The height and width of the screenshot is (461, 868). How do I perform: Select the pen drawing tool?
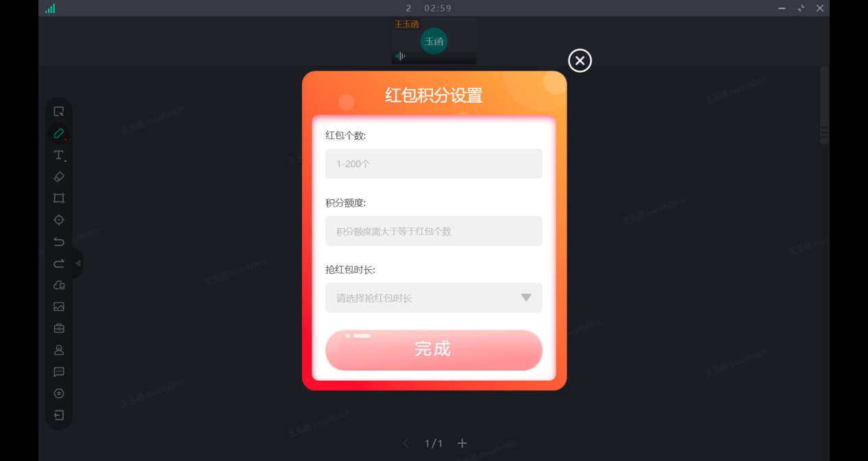(x=59, y=134)
